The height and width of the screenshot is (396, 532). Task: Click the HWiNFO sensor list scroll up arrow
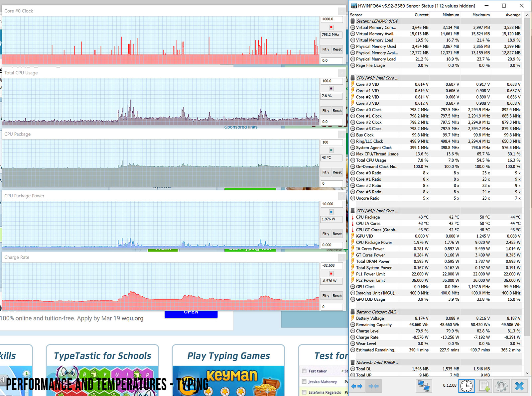click(x=527, y=15)
